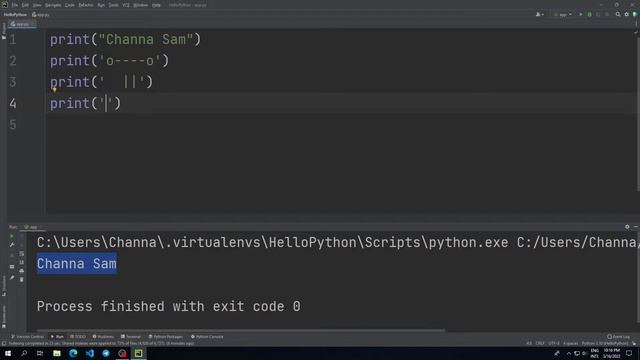Open the Refactor menu

pos(86,5)
